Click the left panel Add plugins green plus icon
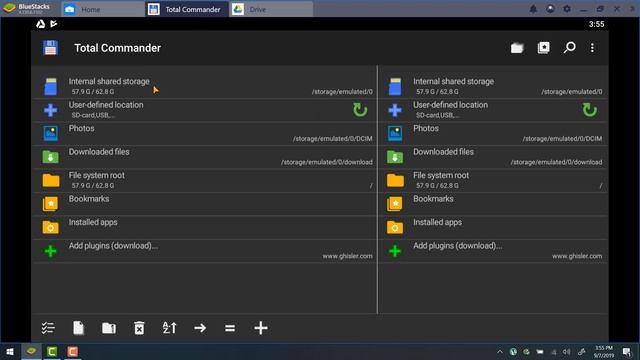The height and width of the screenshot is (360, 640). [x=51, y=251]
